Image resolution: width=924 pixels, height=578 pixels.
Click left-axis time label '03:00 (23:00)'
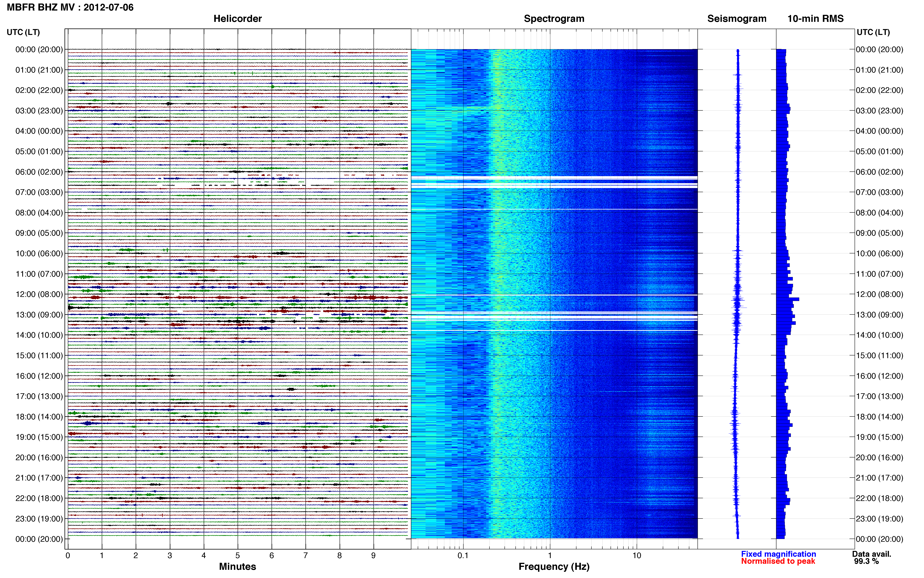(x=39, y=110)
